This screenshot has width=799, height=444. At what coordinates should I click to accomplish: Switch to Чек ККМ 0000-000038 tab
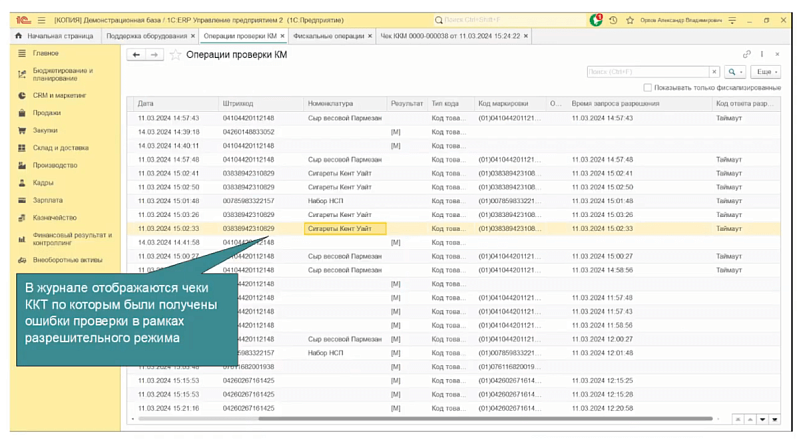click(x=450, y=36)
